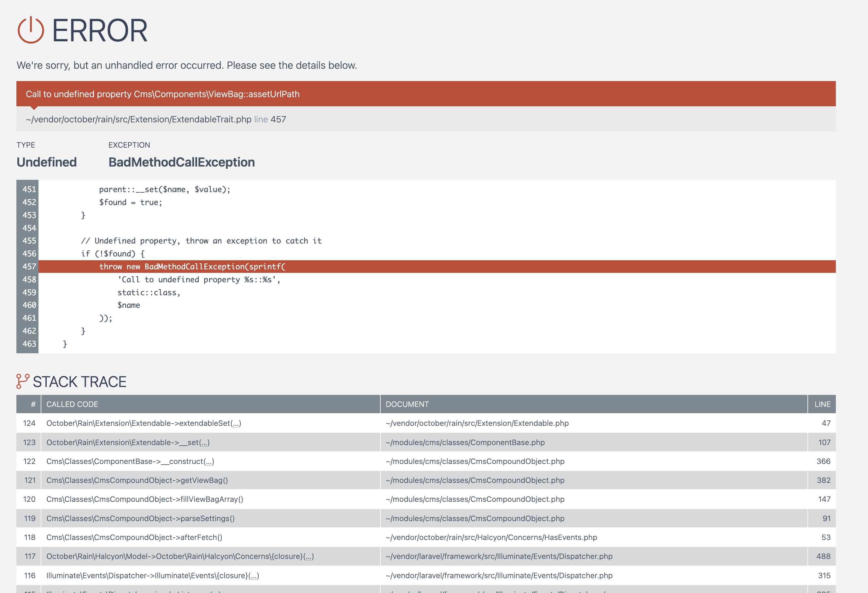Click the DOCUMENT column header

(x=407, y=404)
